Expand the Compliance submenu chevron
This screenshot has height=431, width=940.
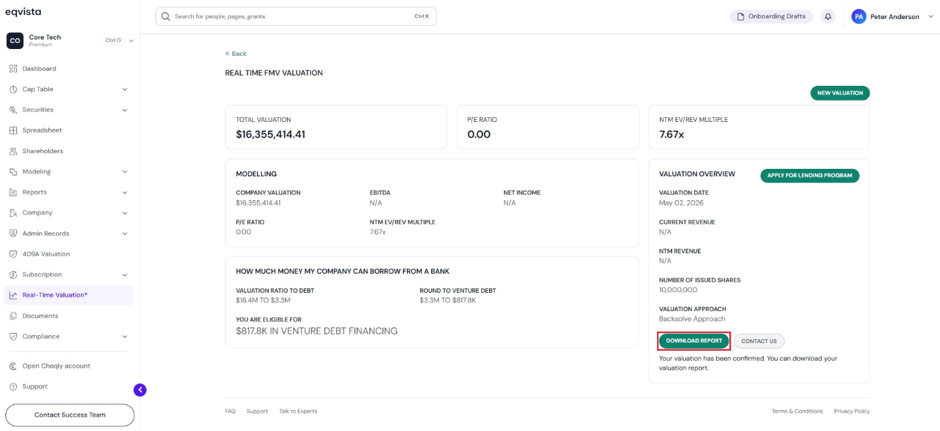pyautogui.click(x=125, y=336)
